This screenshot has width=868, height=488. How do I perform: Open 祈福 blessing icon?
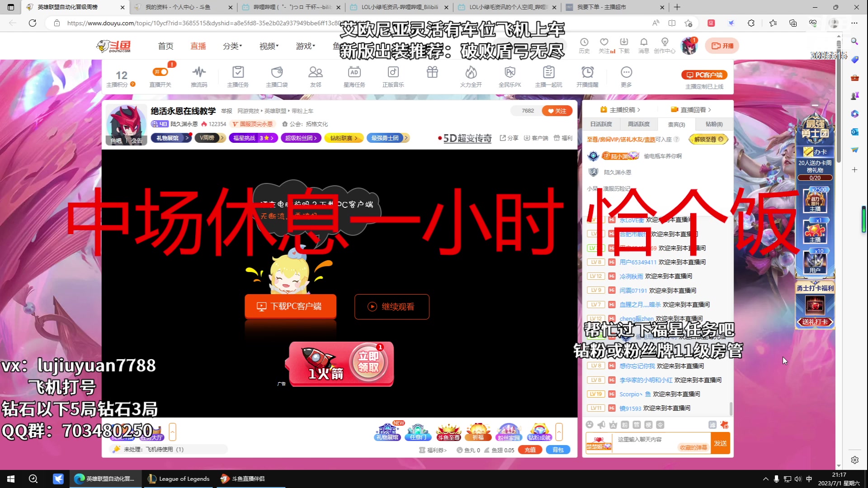coord(478,432)
